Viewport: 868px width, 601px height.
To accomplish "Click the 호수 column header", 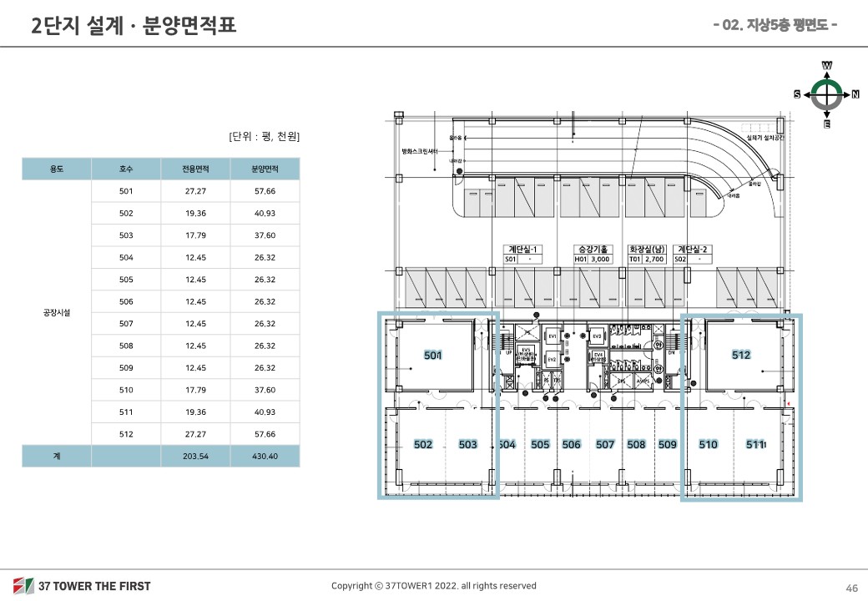I will pos(126,169).
